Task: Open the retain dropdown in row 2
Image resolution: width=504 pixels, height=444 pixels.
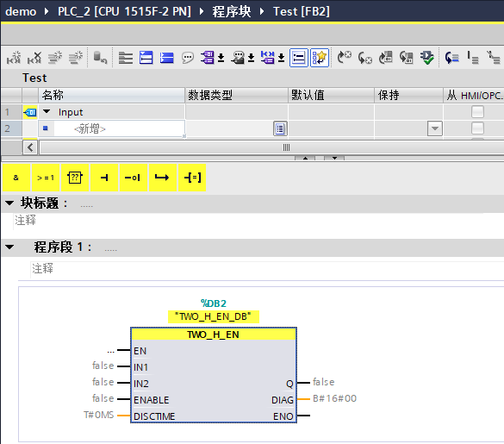Action: [x=434, y=128]
